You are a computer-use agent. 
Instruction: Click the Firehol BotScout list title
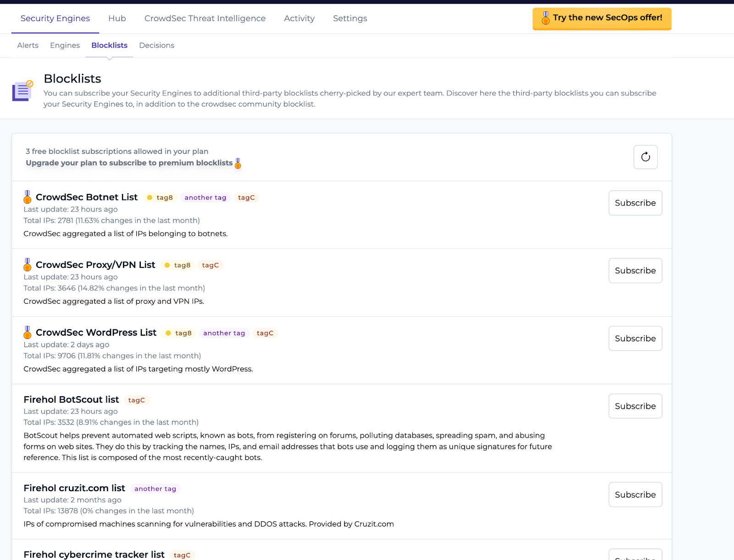coord(71,399)
